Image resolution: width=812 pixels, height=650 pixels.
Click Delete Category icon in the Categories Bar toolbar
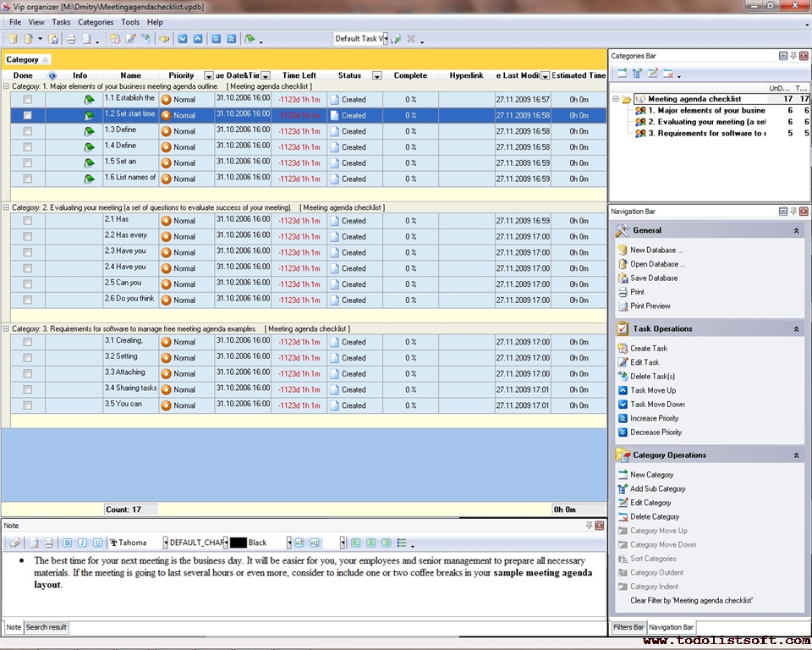click(668, 74)
